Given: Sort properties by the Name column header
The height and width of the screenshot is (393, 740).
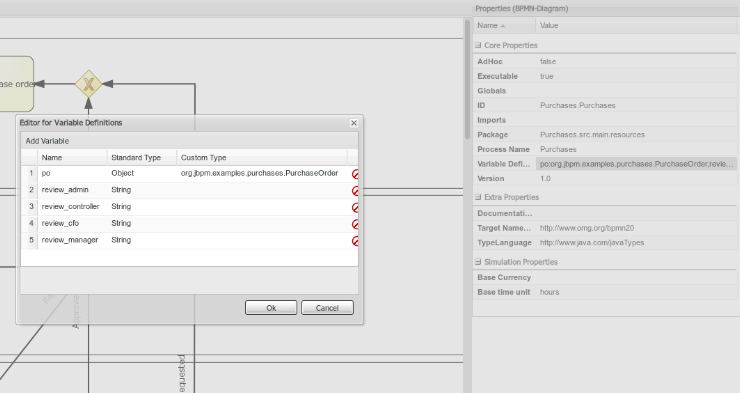Looking at the screenshot, I should [x=504, y=25].
